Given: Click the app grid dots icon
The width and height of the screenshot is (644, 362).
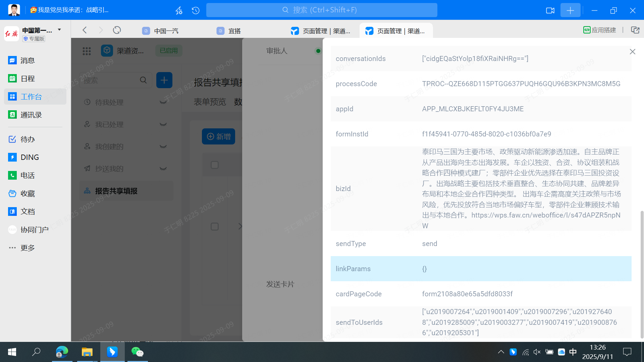Looking at the screenshot, I should tap(87, 51).
